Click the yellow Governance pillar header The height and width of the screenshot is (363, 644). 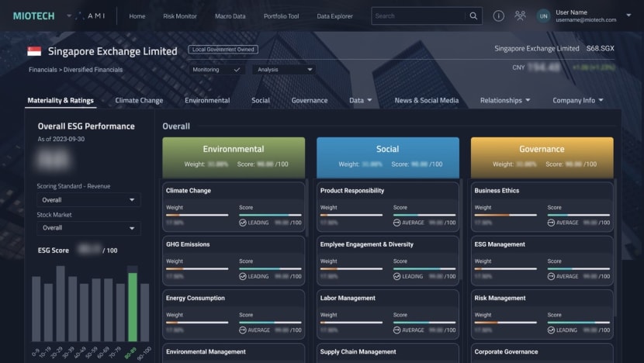(x=542, y=157)
